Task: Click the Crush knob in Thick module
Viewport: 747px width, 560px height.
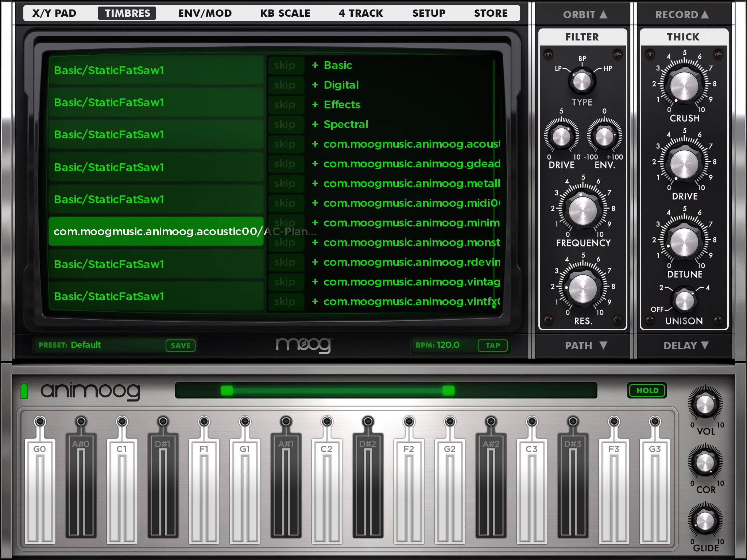Action: [x=684, y=86]
